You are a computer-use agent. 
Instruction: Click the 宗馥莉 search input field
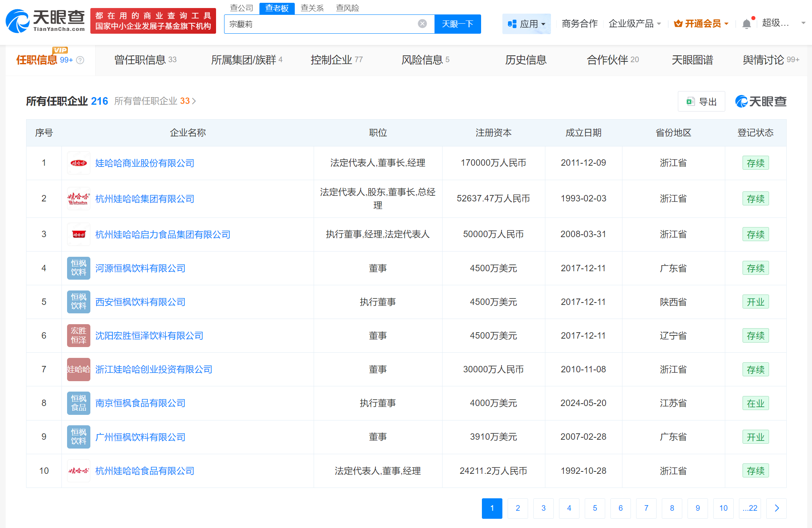coord(321,24)
